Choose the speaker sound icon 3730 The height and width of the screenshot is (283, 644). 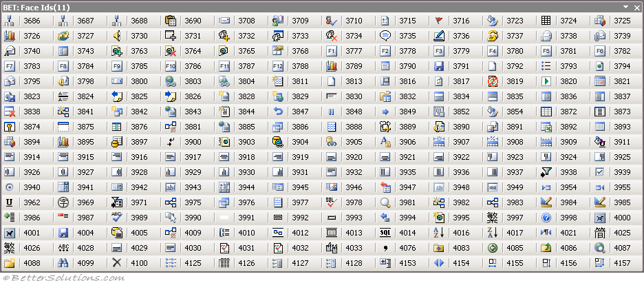tap(117, 36)
